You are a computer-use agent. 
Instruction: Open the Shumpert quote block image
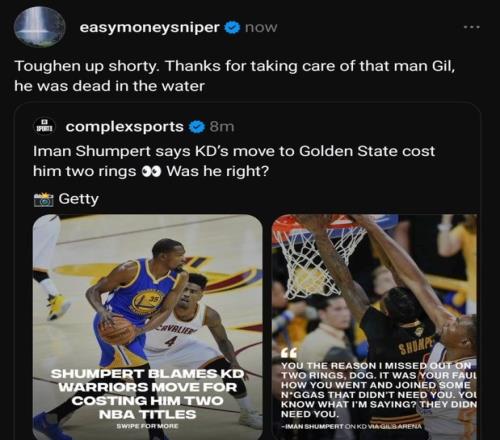click(x=376, y=327)
